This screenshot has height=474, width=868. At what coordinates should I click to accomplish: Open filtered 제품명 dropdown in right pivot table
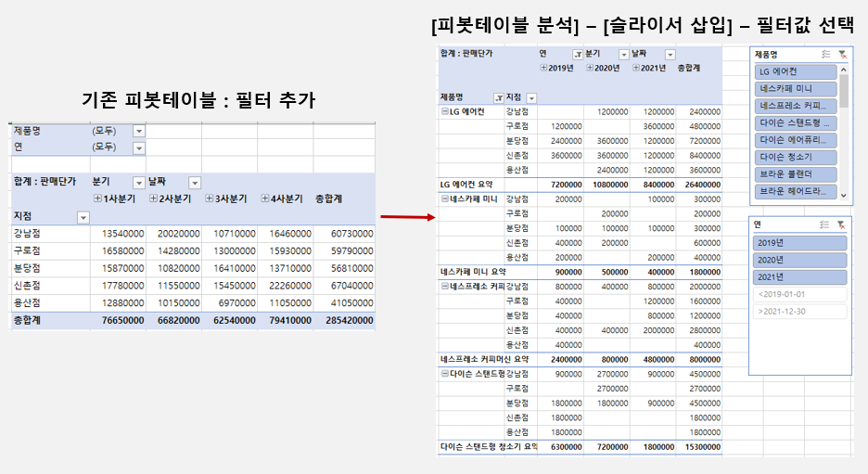pyautogui.click(x=499, y=98)
